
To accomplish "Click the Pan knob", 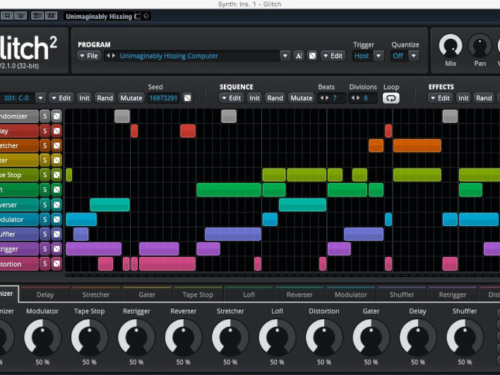I will (x=480, y=46).
